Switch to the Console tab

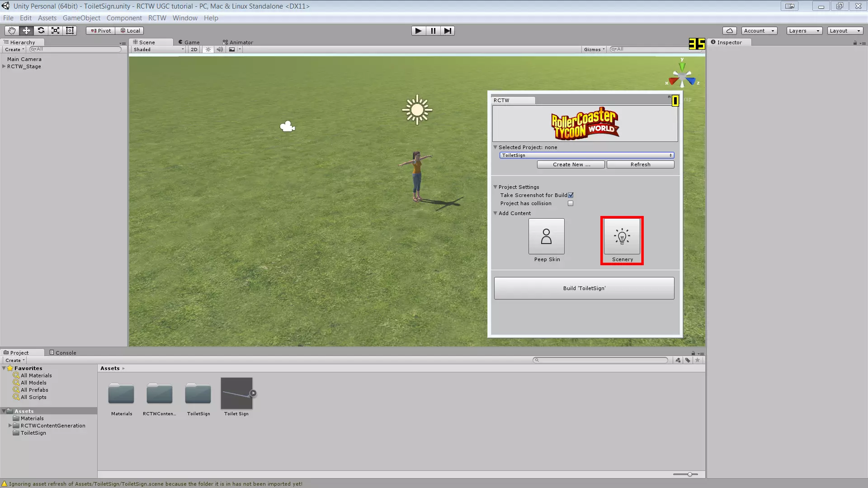(63, 353)
